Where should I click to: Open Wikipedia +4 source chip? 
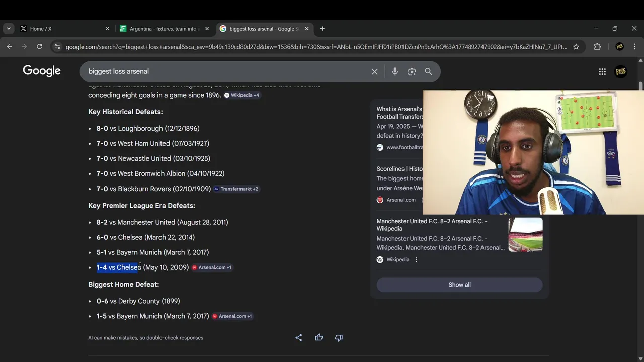[242, 95]
